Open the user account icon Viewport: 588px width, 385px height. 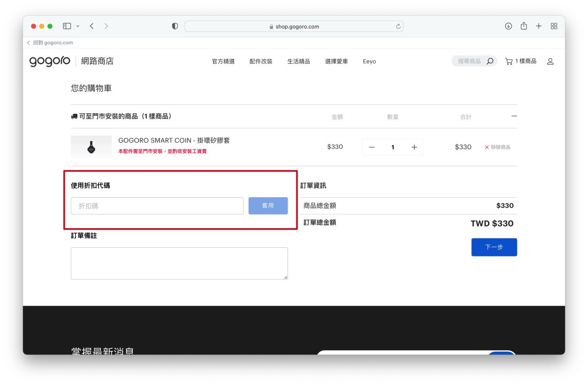pos(550,61)
